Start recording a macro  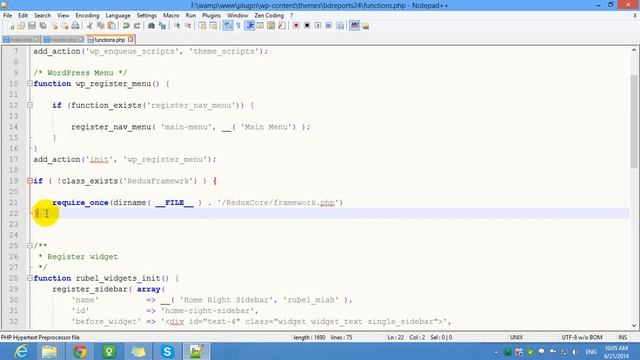[296, 26]
